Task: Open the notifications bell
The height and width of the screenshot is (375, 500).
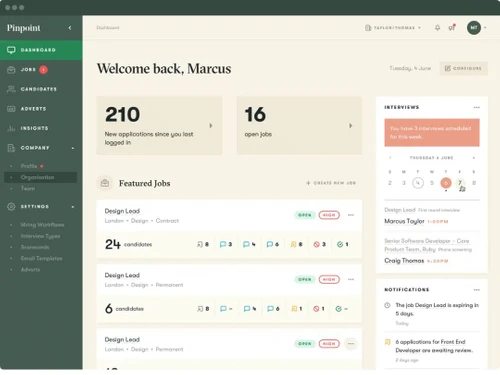Action: 437,28
